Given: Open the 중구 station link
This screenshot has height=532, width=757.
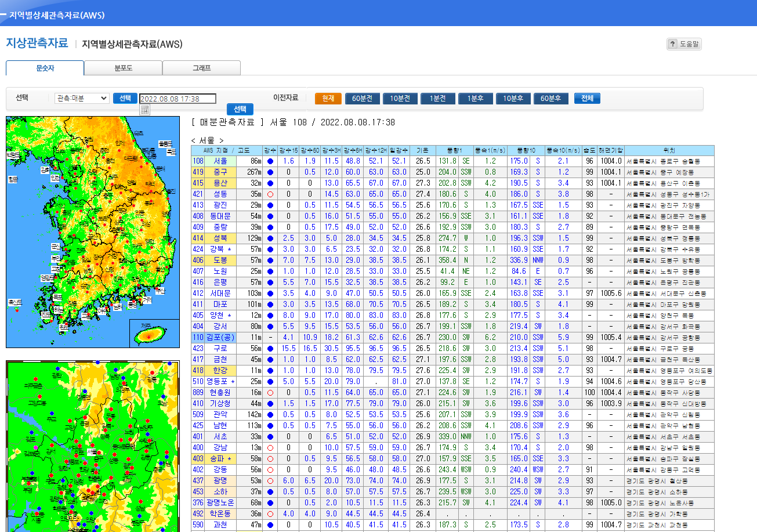Looking at the screenshot, I should (220, 172).
